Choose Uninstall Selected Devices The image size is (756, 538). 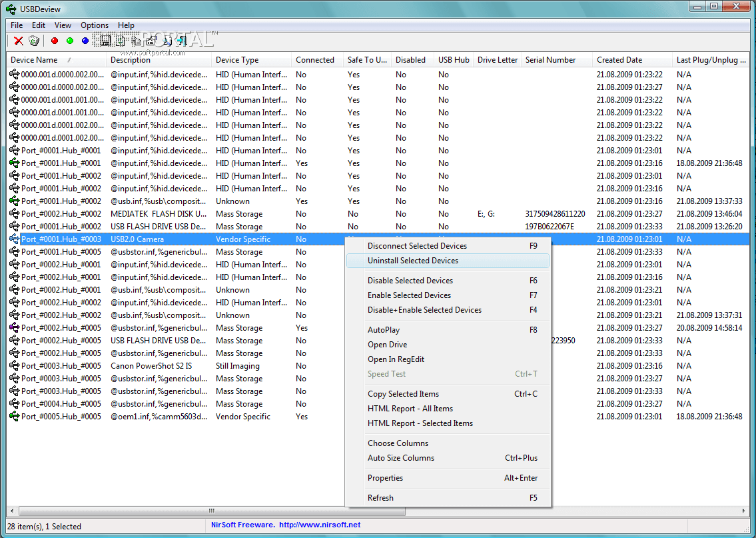pos(448,261)
